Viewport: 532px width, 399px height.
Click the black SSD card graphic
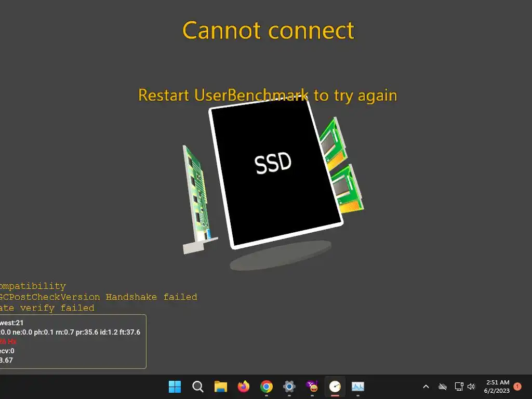click(x=275, y=174)
